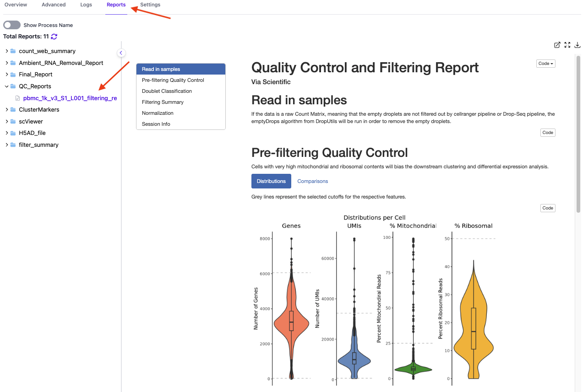Image resolution: width=588 pixels, height=392 pixels.
Task: Select the Distributions toggle button
Action: pos(271,181)
